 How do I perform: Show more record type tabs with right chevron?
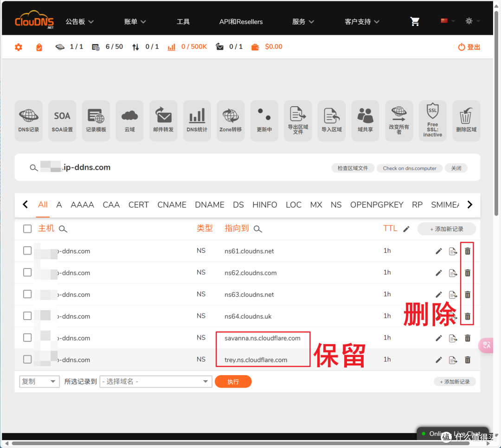(469, 205)
